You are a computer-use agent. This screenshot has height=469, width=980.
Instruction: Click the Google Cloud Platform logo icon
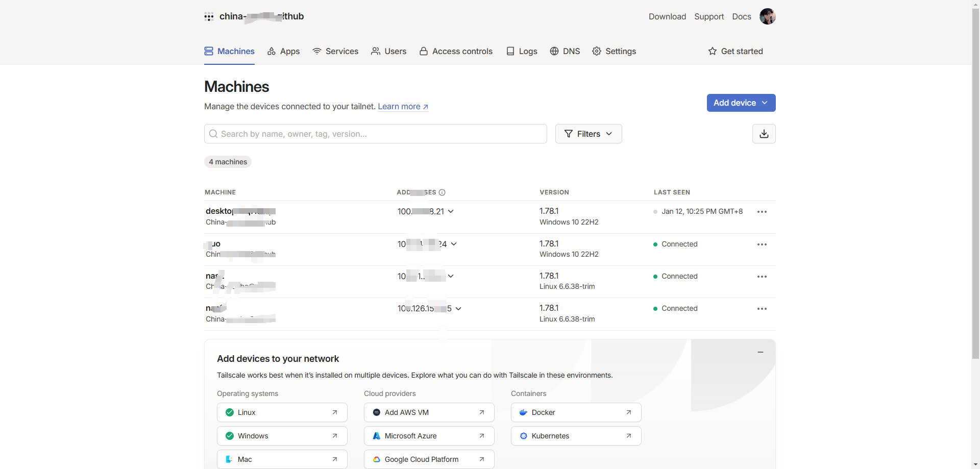tap(377, 459)
